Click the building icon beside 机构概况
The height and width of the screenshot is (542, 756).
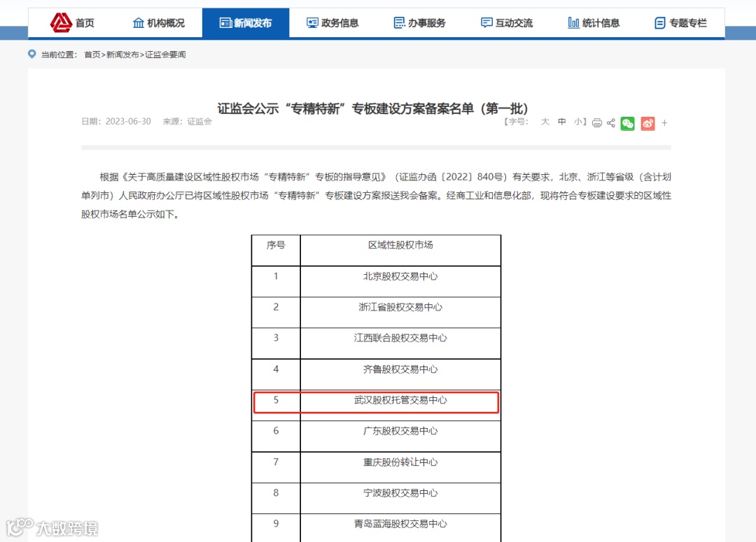click(x=139, y=22)
